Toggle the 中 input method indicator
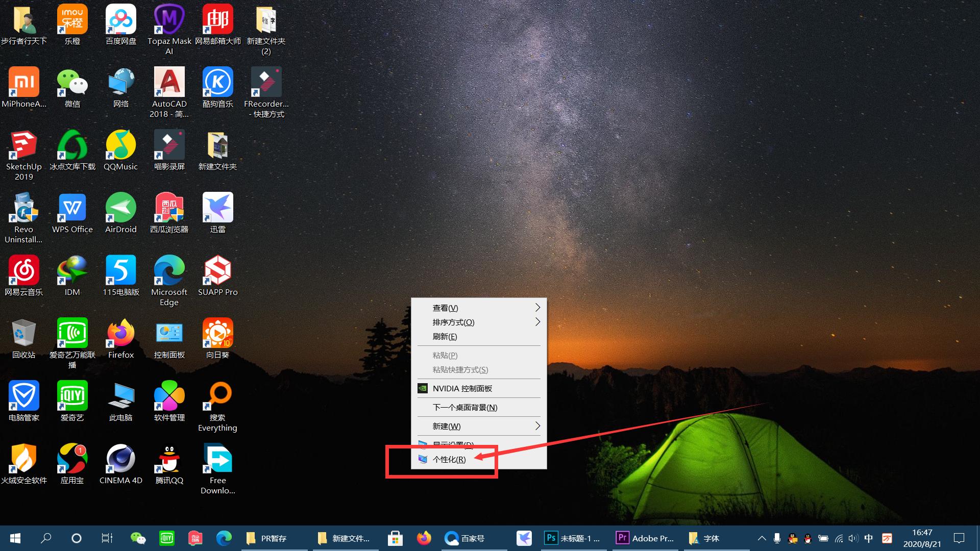This screenshot has height=551, width=980. [869, 538]
